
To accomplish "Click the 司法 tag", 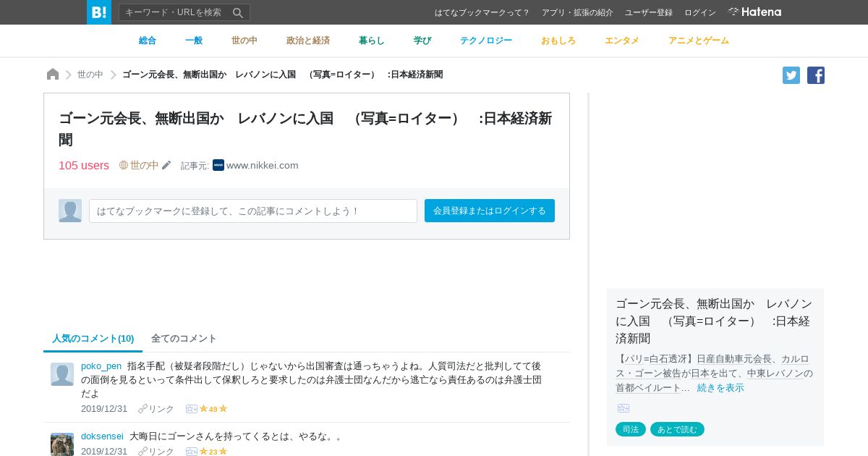I will point(631,429).
